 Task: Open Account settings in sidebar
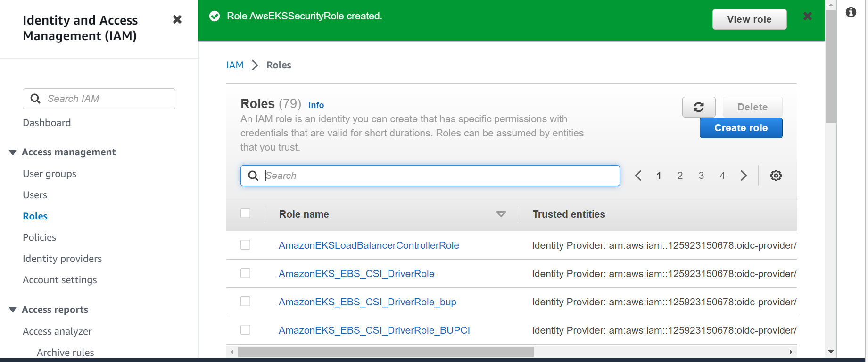[x=60, y=280]
